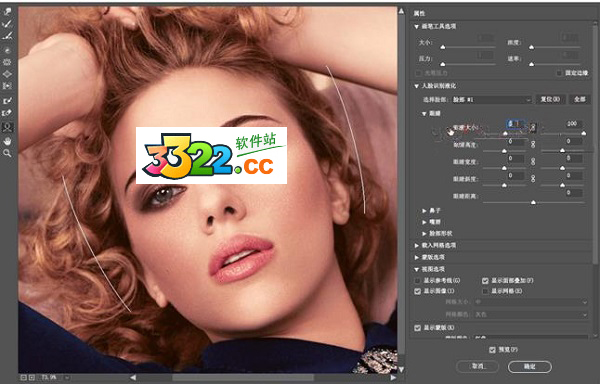The image size is (600, 384).
Task: Click the all (全部) button
Action: click(579, 99)
